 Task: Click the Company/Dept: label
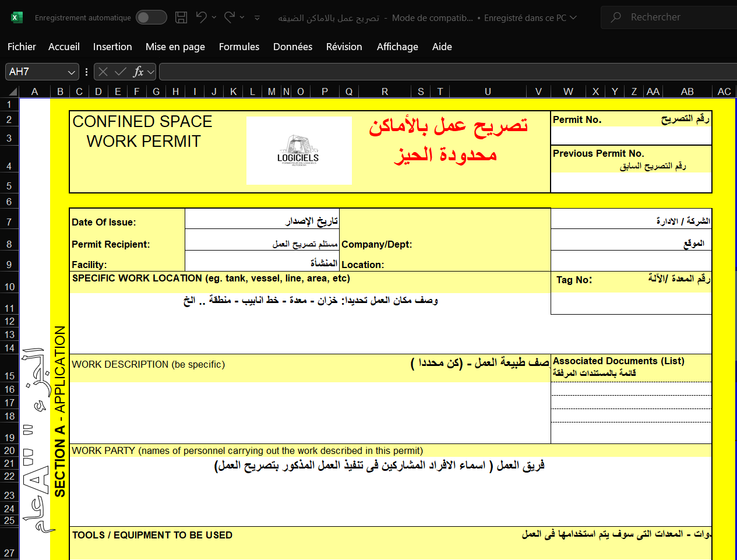click(x=376, y=244)
